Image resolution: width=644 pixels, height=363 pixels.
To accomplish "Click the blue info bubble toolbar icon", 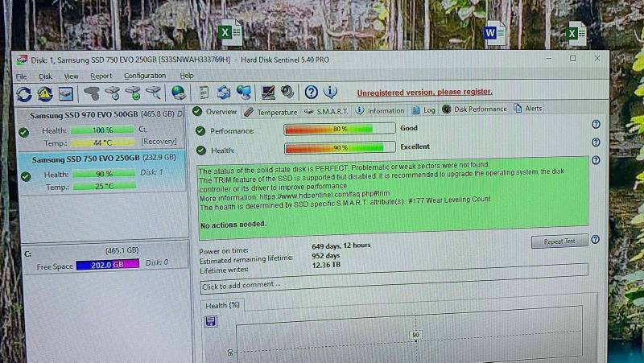I will coord(330,92).
